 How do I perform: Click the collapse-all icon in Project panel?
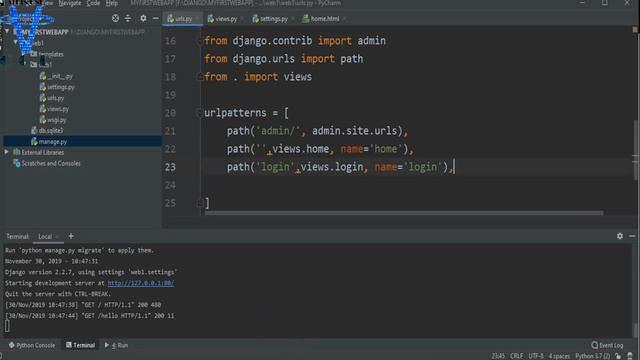click(x=128, y=18)
